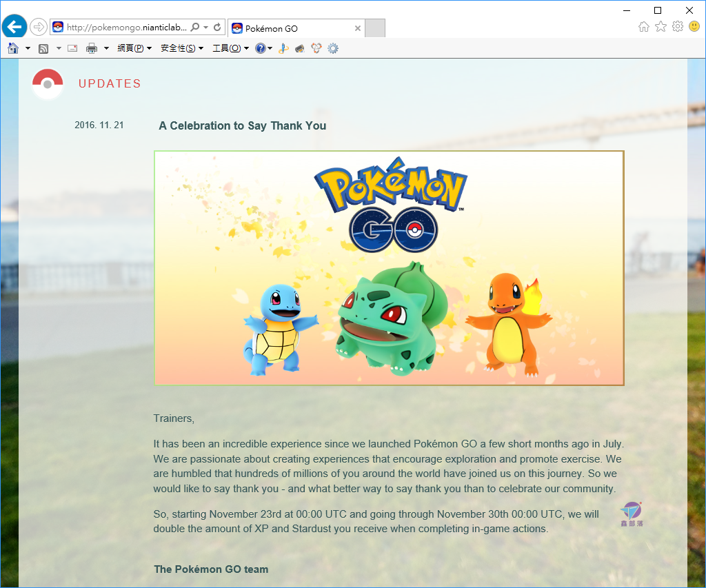Open the 安全性(S) menu
The height and width of the screenshot is (588, 706).
[182, 48]
